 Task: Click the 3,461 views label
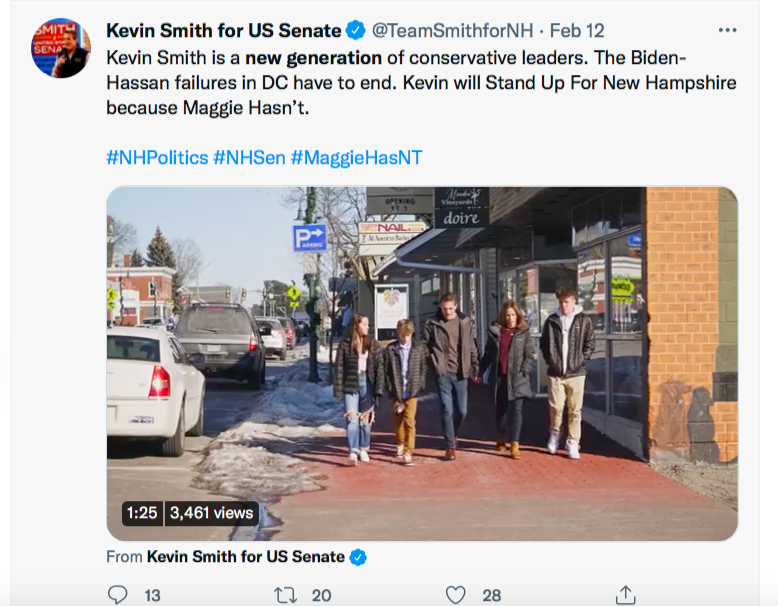pos(212,513)
